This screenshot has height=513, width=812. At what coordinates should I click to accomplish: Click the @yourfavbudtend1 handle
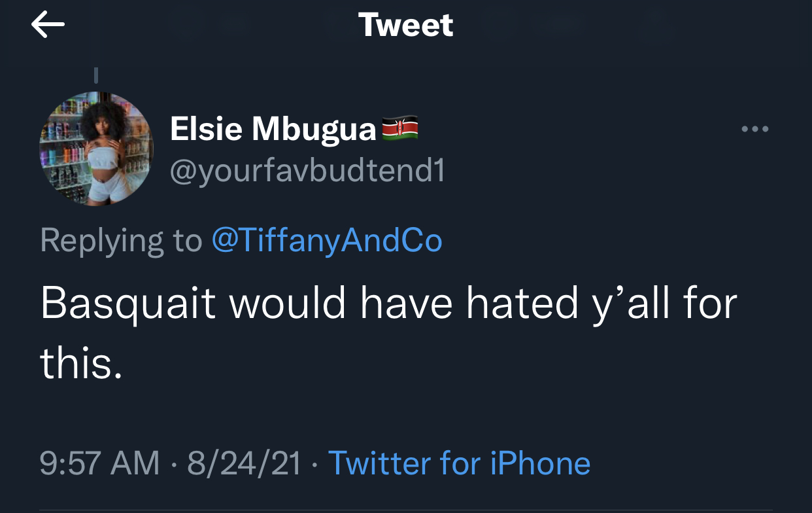tap(307, 171)
